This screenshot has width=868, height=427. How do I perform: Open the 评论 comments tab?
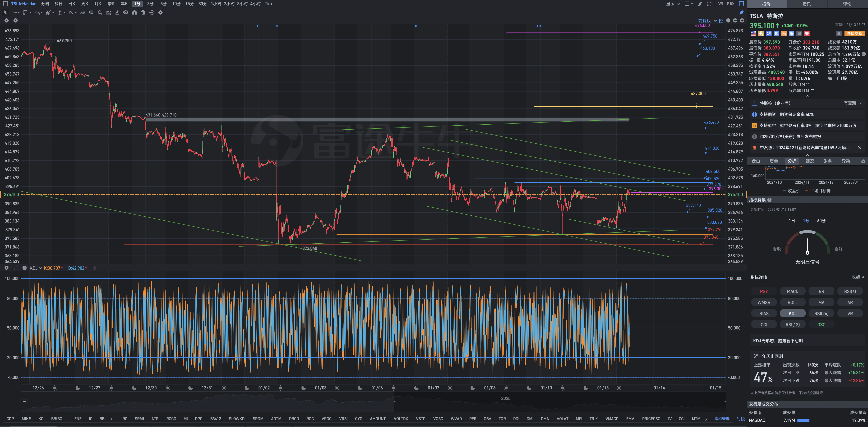tap(847, 4)
